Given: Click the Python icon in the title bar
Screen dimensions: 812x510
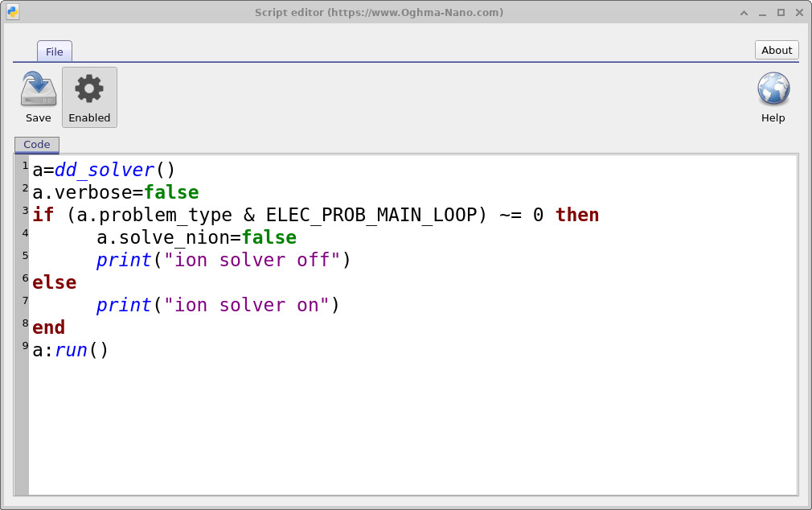Looking at the screenshot, I should [13, 12].
